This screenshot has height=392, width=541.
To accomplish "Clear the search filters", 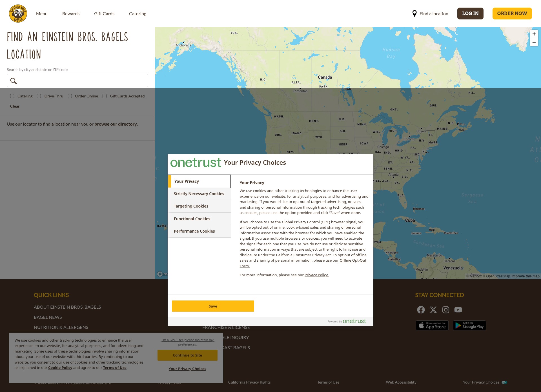I will tap(15, 106).
